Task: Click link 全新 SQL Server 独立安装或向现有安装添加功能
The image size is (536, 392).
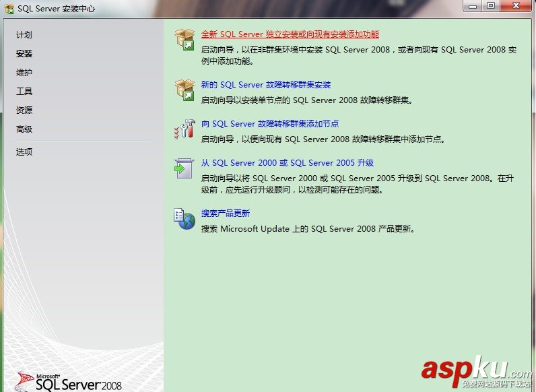Action: 290,34
